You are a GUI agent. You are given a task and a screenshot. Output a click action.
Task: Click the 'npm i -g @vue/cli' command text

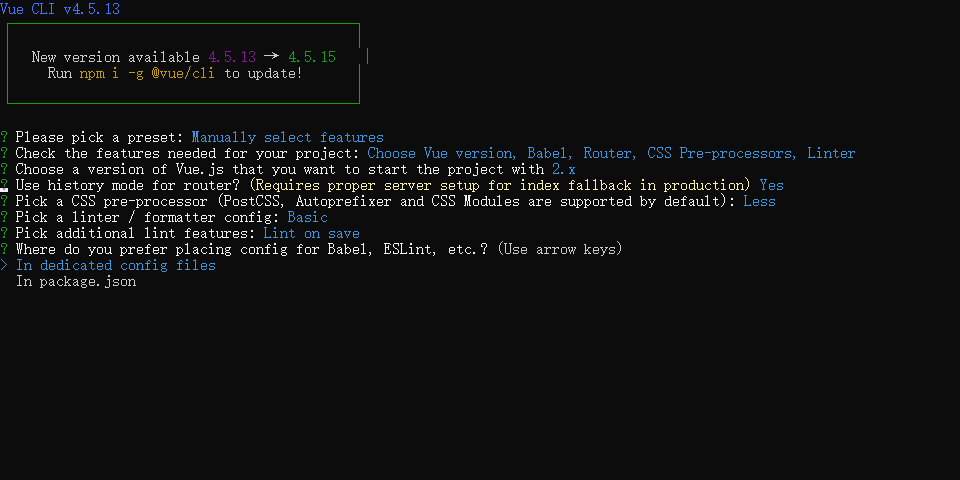click(x=147, y=73)
